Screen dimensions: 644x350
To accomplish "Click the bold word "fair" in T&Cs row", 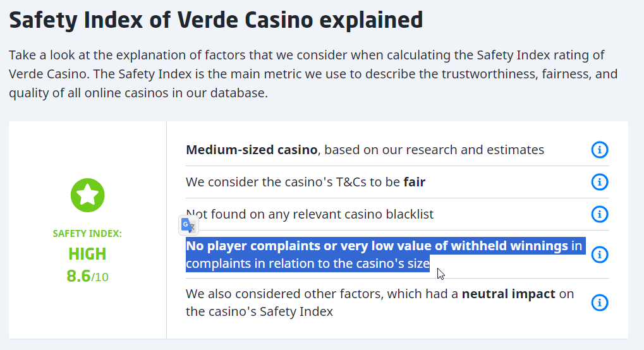I will (414, 183).
